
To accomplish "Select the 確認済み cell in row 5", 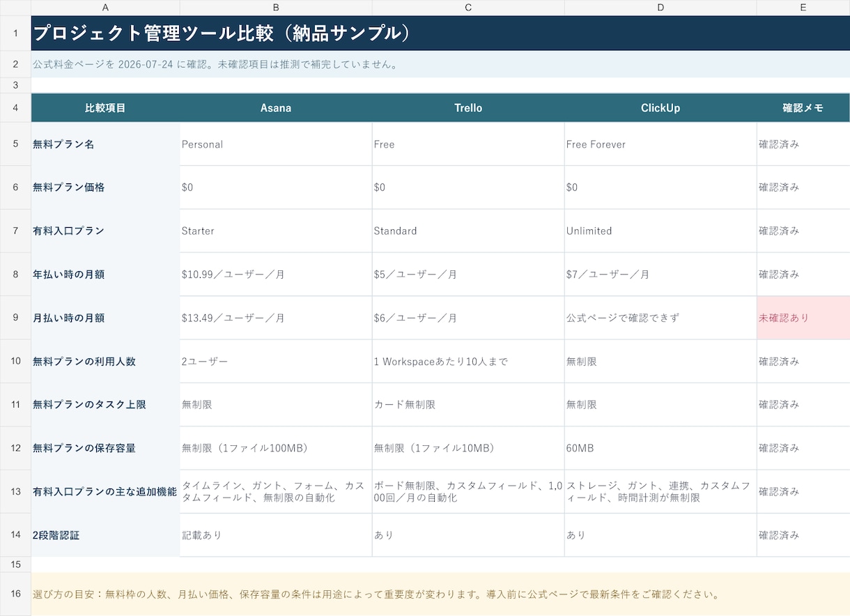I will pos(803,144).
